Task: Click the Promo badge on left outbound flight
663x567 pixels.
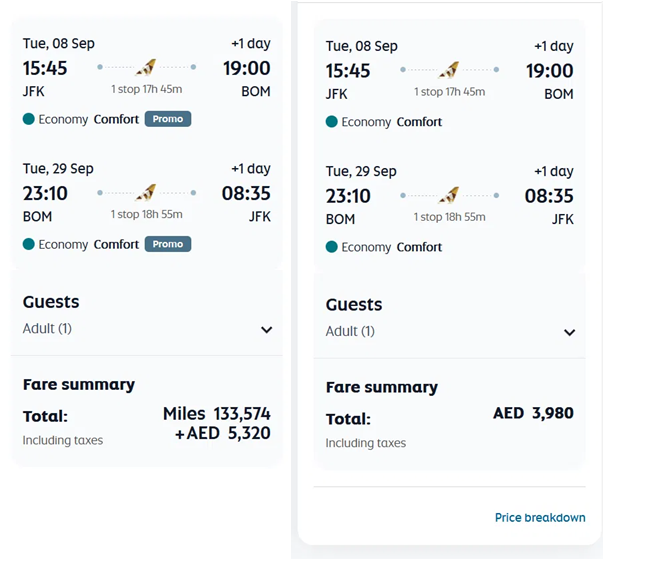Action: click(168, 119)
